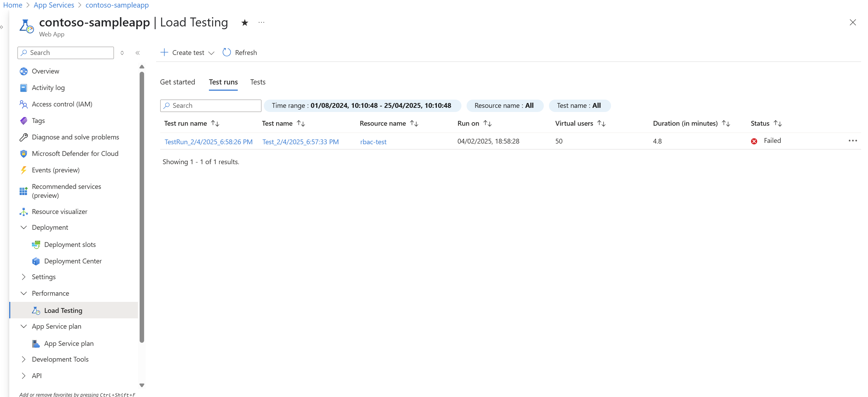Star the Load Testing page as favorite
Image resolution: width=868 pixels, height=397 pixels.
click(x=244, y=22)
